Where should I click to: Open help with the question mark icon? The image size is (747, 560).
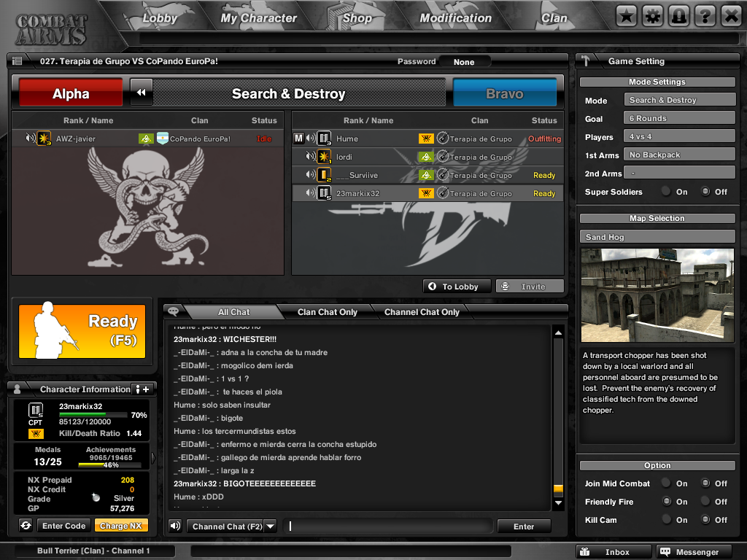(x=705, y=16)
